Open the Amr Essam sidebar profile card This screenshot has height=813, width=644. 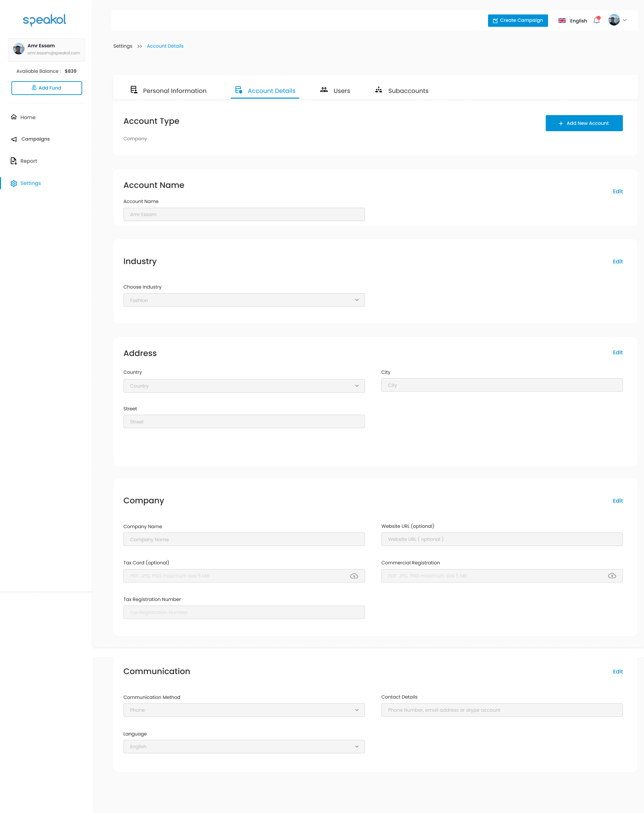(47, 49)
